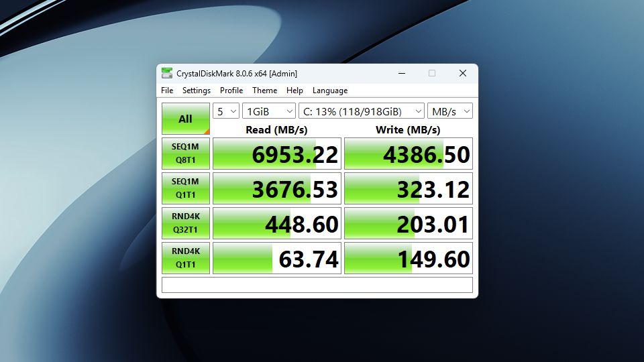
Task: Change the MB/s unit dropdown
Action: (449, 111)
